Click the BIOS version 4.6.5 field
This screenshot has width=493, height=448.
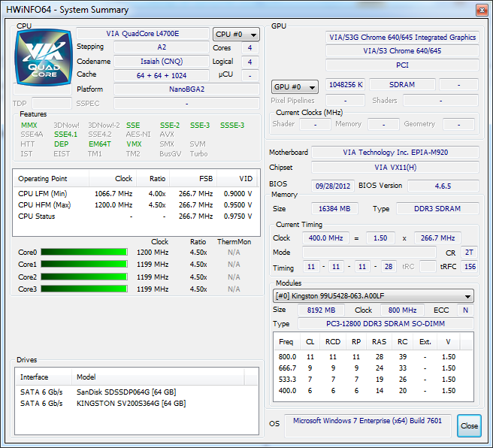pyautogui.click(x=443, y=186)
